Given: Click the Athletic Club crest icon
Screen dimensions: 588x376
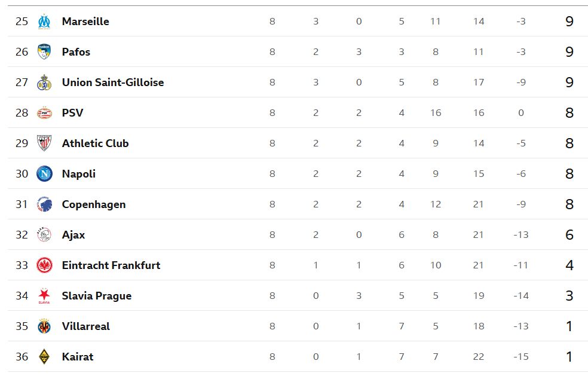Looking at the screenshot, I should [44, 143].
